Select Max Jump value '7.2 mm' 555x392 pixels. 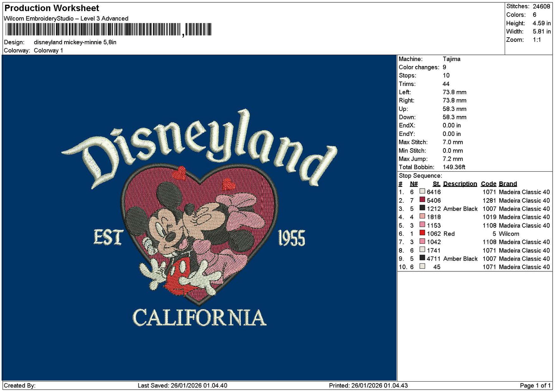(453, 159)
